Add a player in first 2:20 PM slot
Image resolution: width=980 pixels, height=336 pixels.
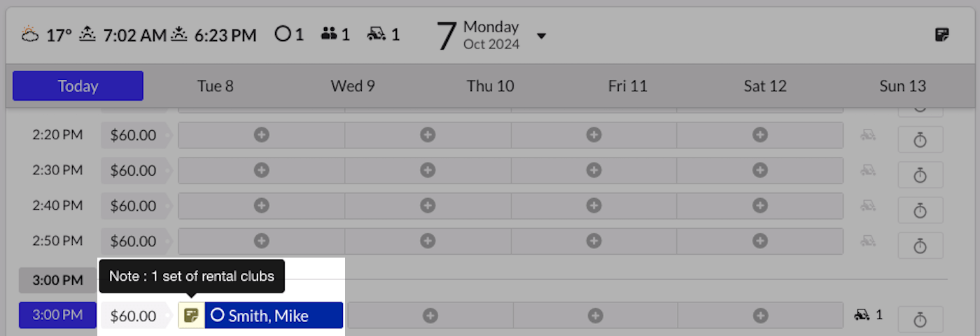[x=262, y=135]
